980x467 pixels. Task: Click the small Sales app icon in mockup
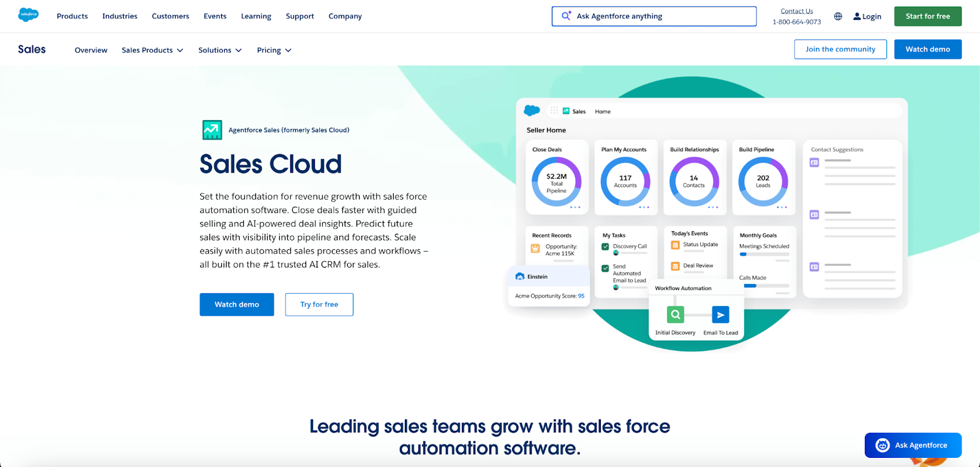click(x=566, y=111)
